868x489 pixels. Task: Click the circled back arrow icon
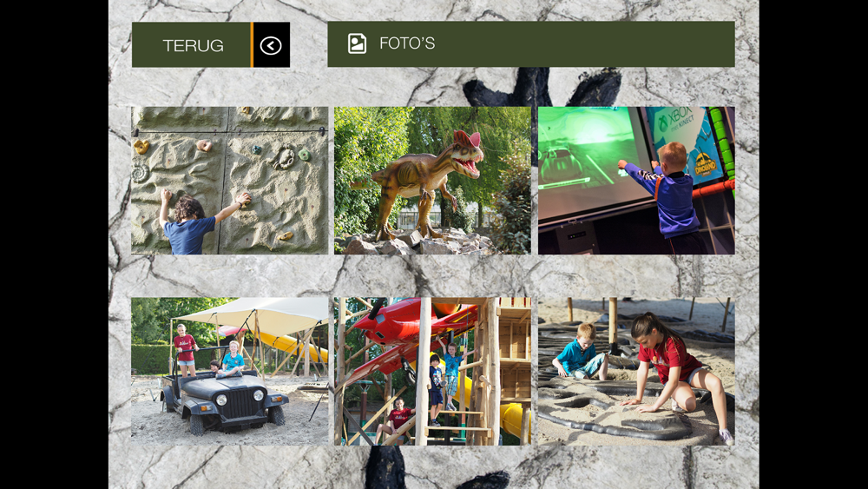(271, 45)
